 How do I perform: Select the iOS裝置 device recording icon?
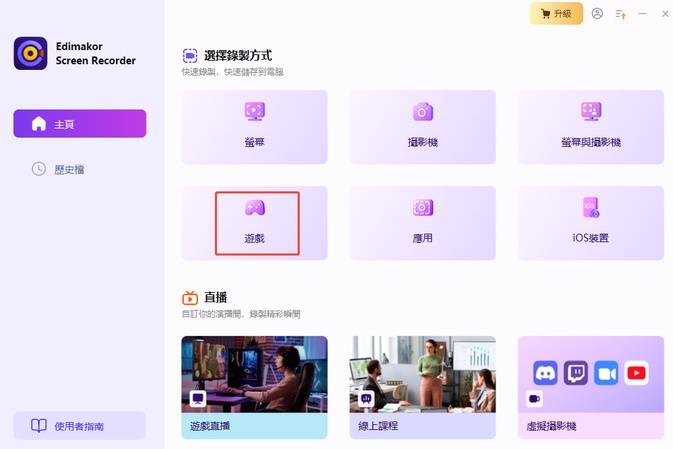click(591, 208)
